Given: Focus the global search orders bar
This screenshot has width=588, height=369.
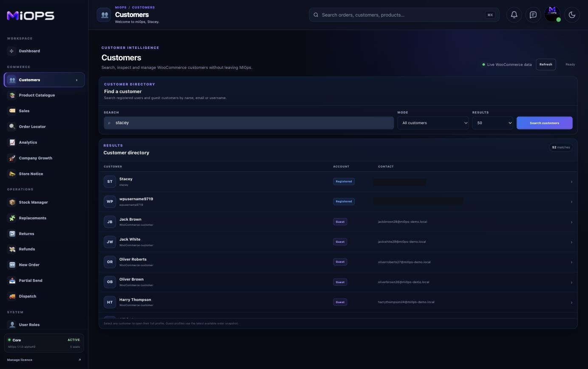Looking at the screenshot, I should (x=404, y=15).
